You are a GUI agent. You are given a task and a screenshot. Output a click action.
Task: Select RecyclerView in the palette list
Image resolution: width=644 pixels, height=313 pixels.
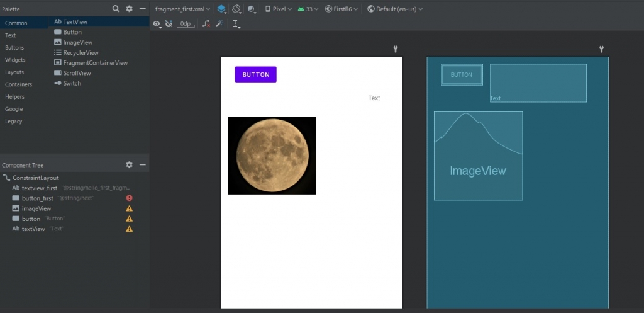[80, 52]
